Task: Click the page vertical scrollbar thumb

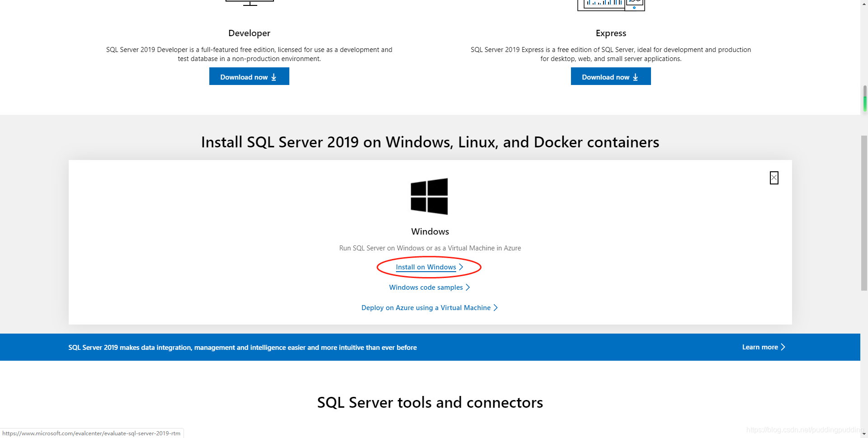Action: click(x=864, y=212)
